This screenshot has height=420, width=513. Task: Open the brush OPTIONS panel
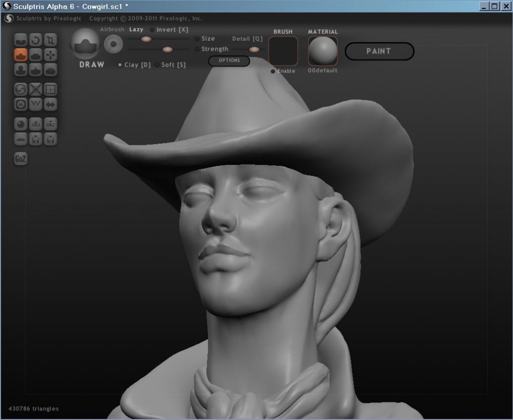tap(229, 61)
